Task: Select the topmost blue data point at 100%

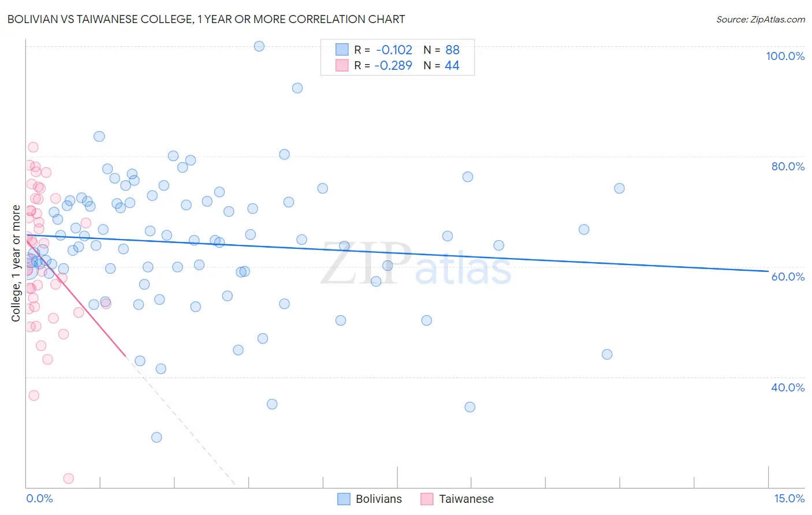Action: (259, 46)
